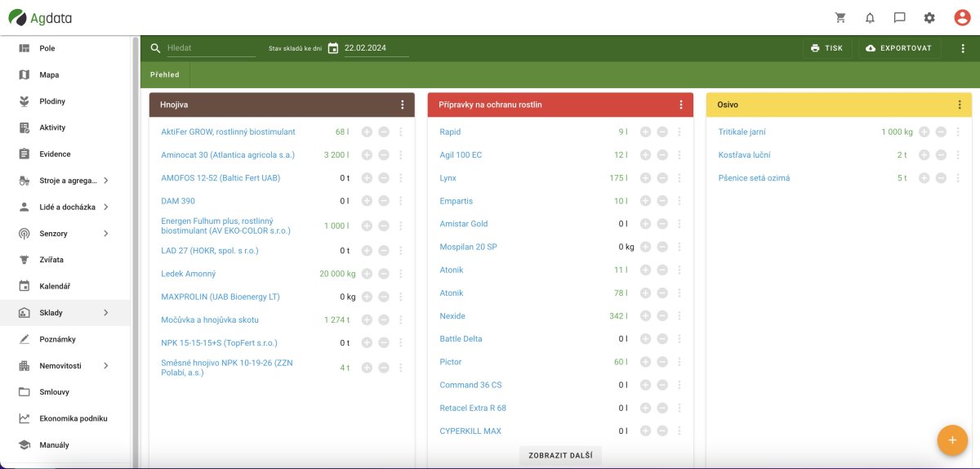The image size is (980, 469).
Task: Click the EXPORTOVAT button
Action: [899, 48]
